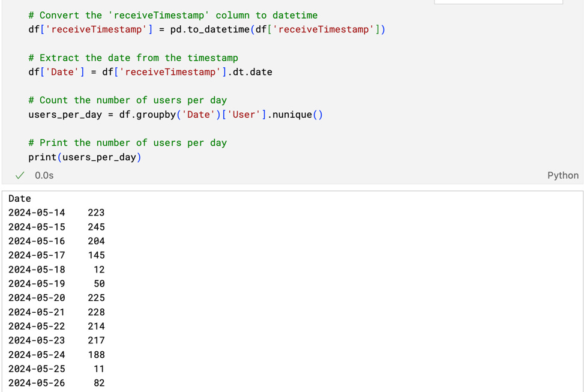
Task: Select the 2024-05-22 output row date
Action: click(x=37, y=326)
